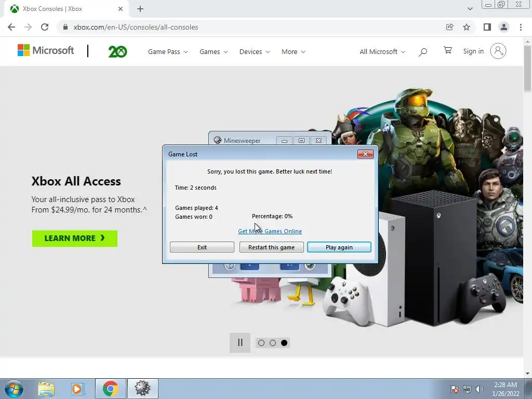
Task: Select the third carousel slide dot
Action: click(x=284, y=343)
